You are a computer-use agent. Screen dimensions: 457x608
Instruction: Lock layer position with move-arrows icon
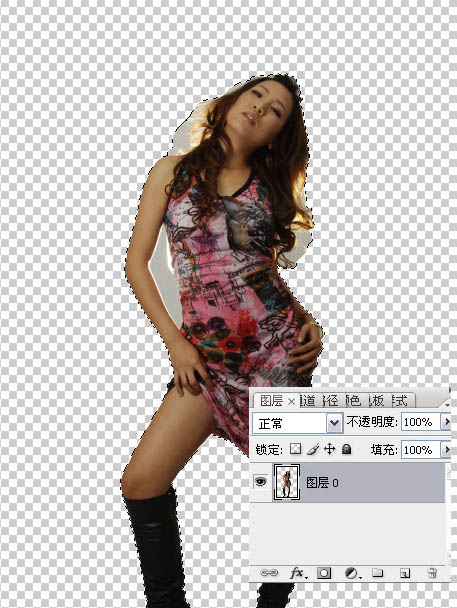click(x=329, y=449)
